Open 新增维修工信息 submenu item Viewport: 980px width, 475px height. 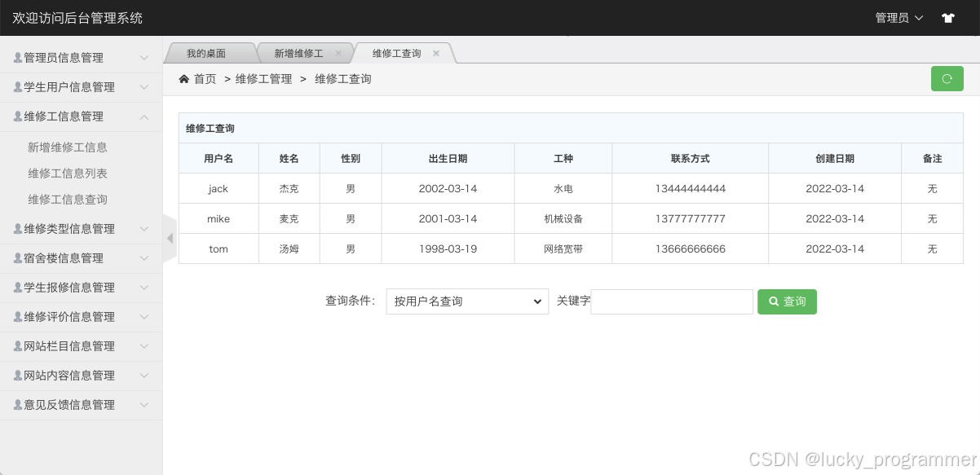(68, 147)
